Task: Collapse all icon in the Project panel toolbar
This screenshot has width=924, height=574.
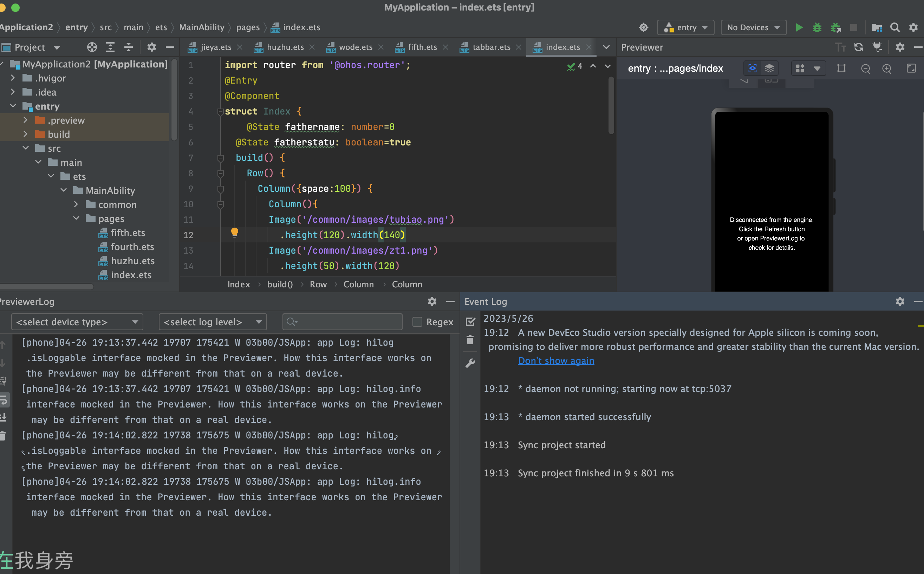Action: tap(129, 47)
